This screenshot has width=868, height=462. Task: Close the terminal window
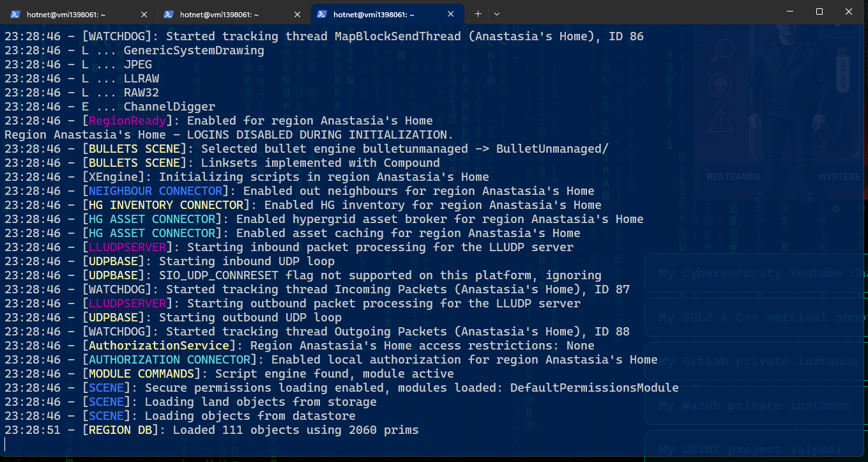849,12
